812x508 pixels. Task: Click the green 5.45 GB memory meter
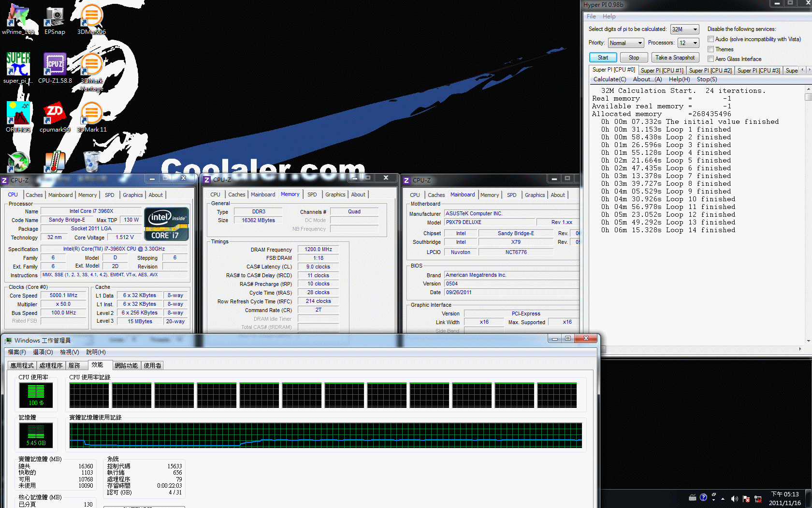(36, 435)
